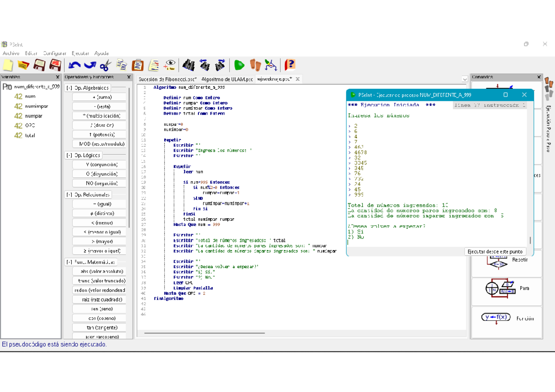555x392 pixels.
Task: Click the Help question mark icon
Action: [x=290, y=65]
